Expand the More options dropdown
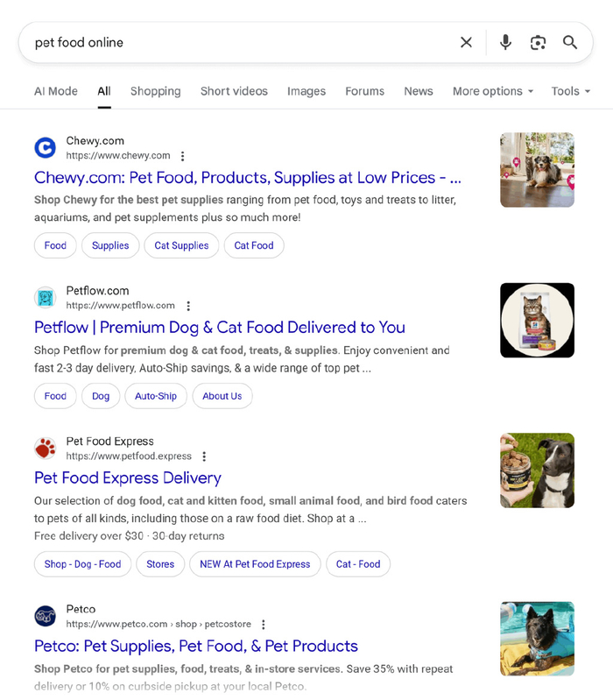Image resolution: width=613 pixels, height=700 pixels. click(x=492, y=91)
